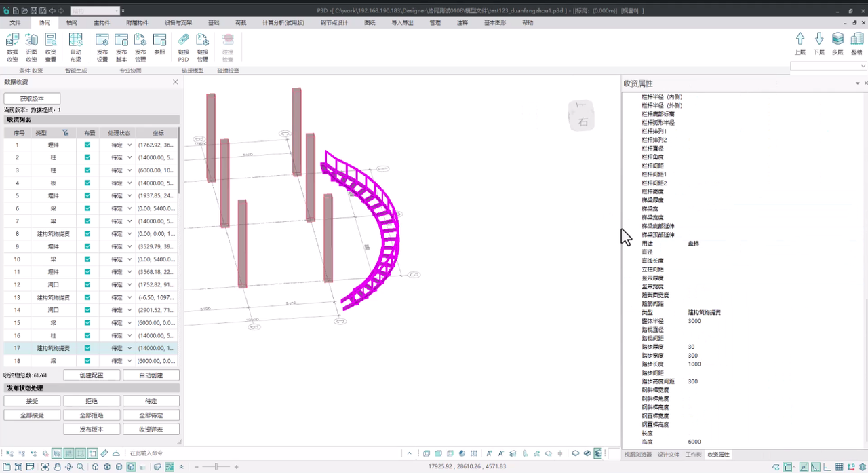This screenshot has width=868, height=473.
Task: Open 处理状态 dropdown for row 2
Action: 130,157
